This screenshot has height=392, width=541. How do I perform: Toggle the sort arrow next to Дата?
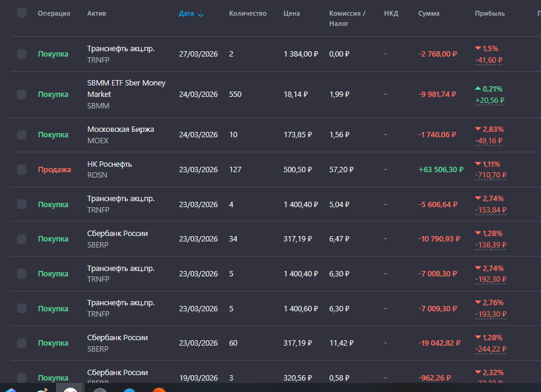[x=201, y=14]
